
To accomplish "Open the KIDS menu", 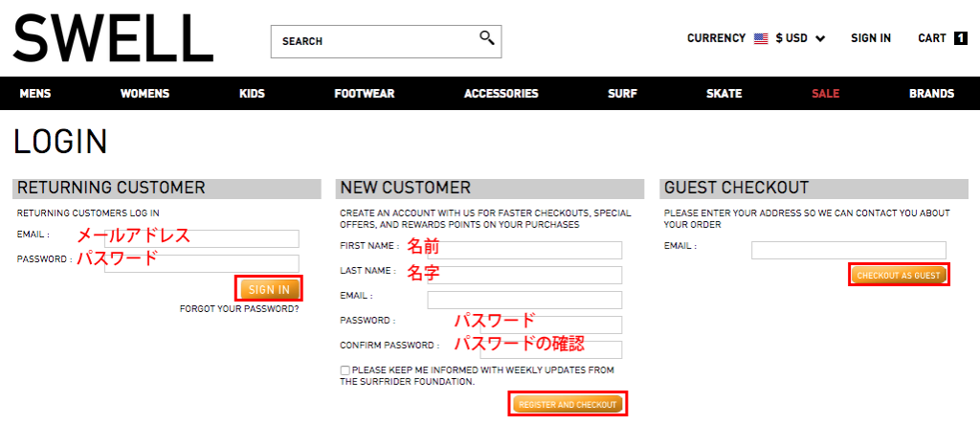I will point(252,94).
